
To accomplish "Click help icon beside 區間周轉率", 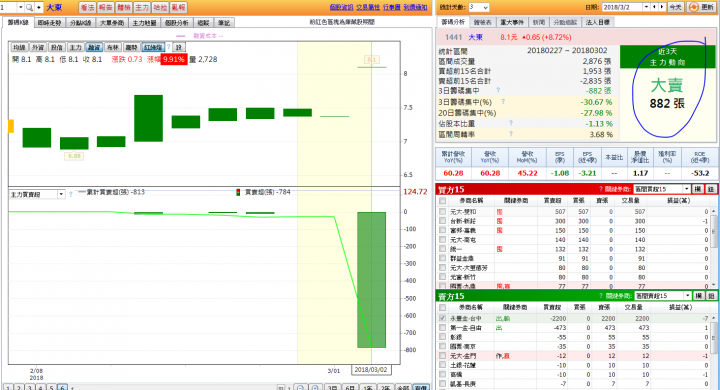I will click(511, 134).
